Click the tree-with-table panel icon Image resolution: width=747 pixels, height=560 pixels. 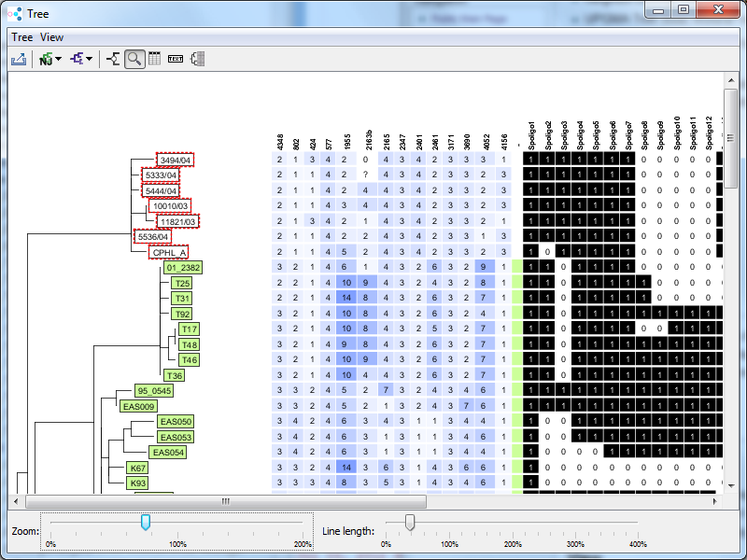pos(197,60)
